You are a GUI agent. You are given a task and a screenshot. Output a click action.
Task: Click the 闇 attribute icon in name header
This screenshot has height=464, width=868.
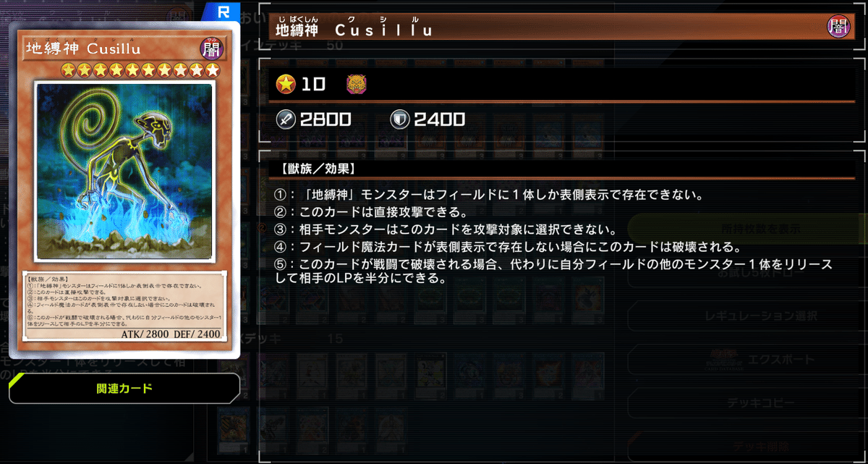(838, 28)
